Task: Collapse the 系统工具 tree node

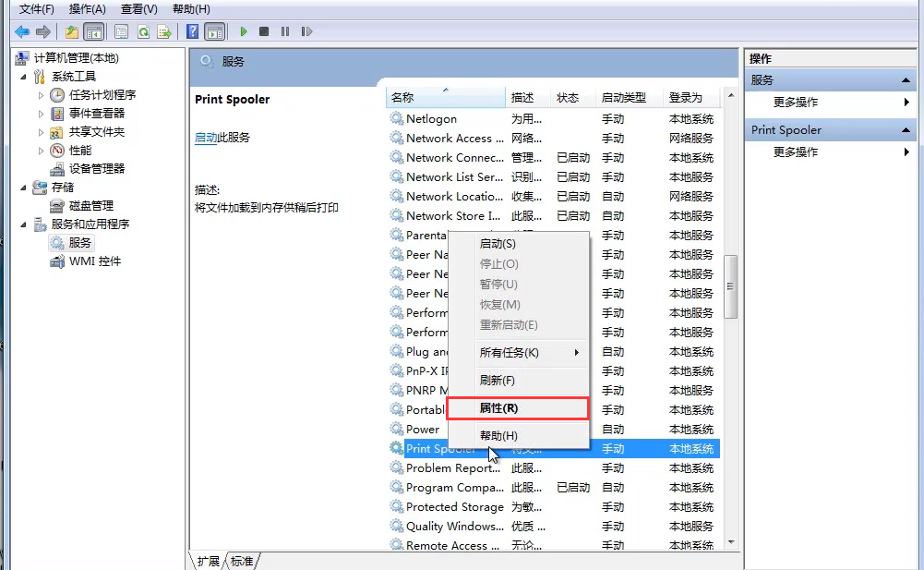Action: [x=24, y=77]
